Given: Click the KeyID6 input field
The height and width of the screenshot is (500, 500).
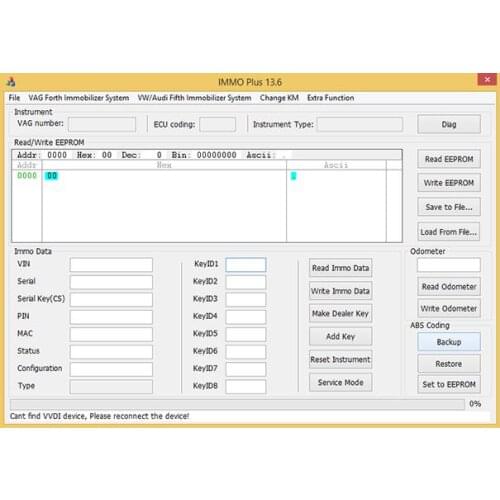Looking at the screenshot, I should (246, 352).
